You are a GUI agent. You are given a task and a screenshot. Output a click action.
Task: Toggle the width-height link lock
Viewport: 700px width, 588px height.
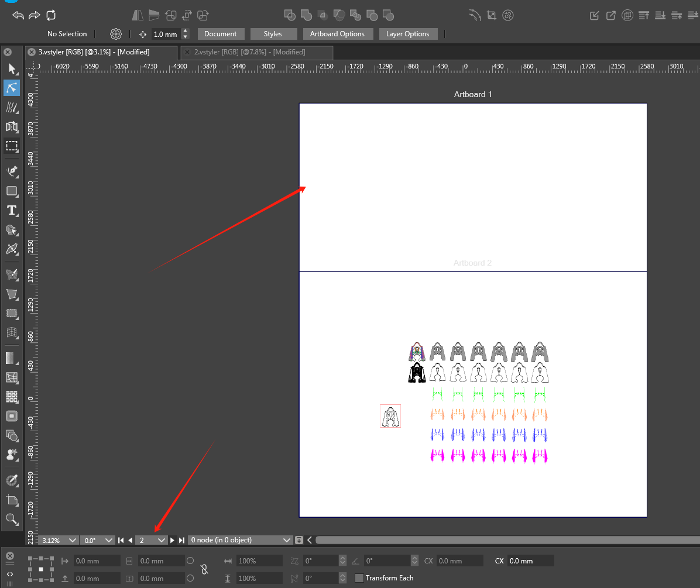pos(204,569)
